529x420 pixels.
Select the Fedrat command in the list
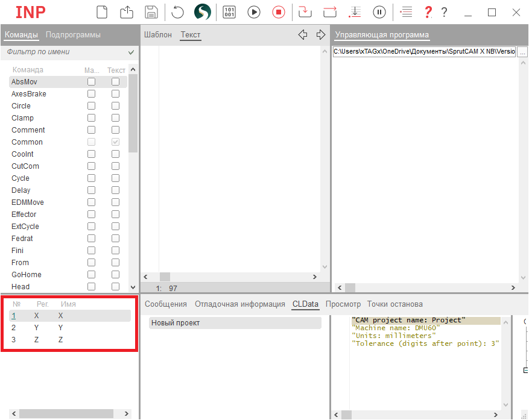[22, 239]
